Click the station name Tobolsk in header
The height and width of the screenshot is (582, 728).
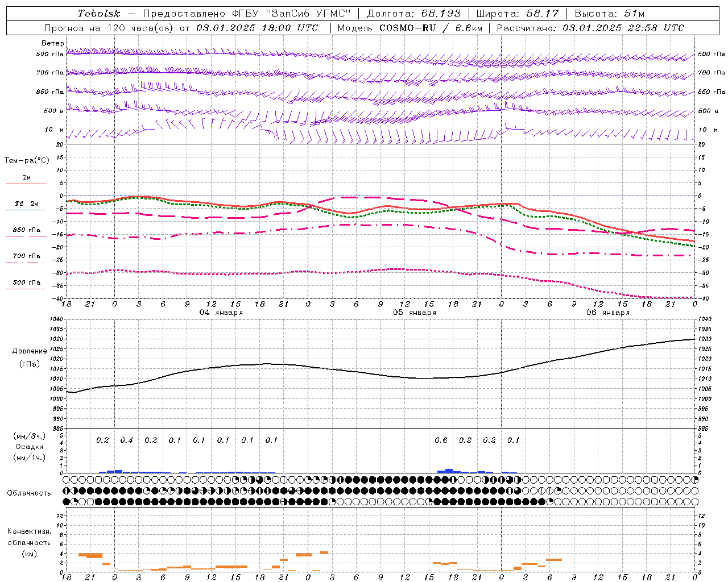click(x=99, y=14)
